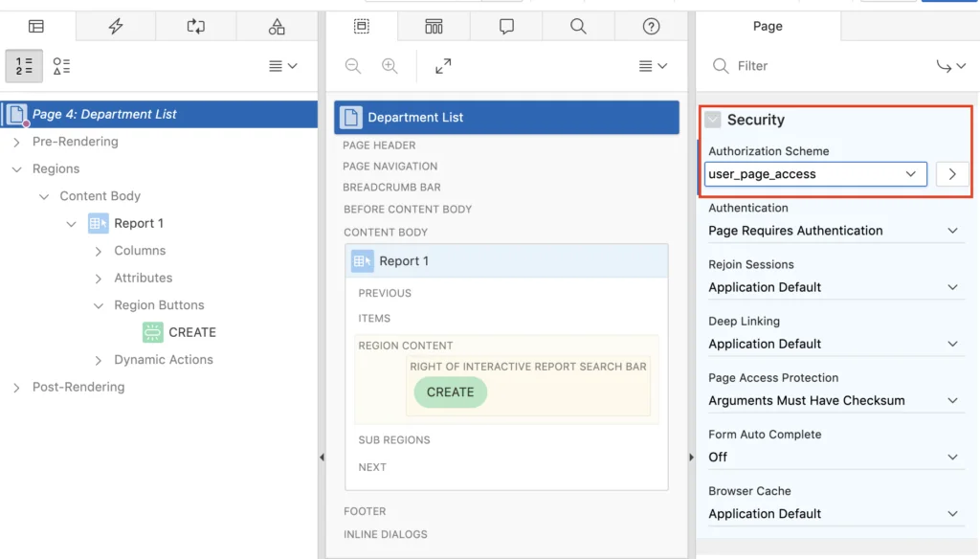Image resolution: width=980 pixels, height=559 pixels.
Task: Collapse the Regions node
Action: point(17,169)
